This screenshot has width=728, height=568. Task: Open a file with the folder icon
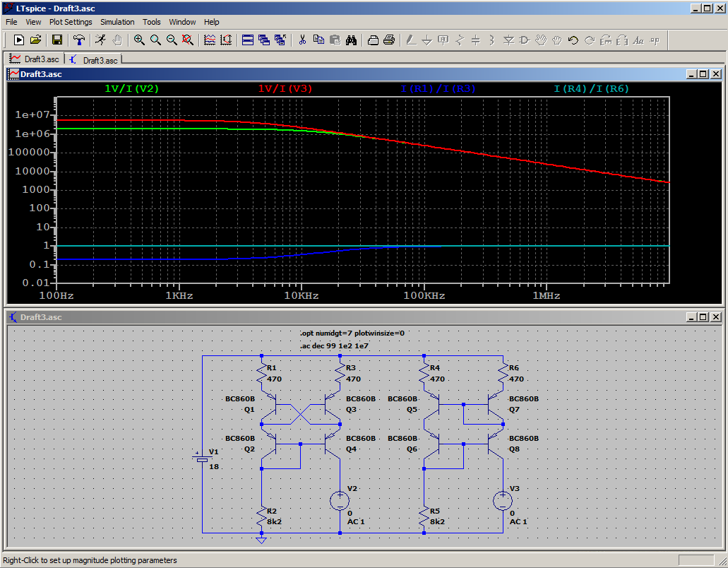(35, 40)
